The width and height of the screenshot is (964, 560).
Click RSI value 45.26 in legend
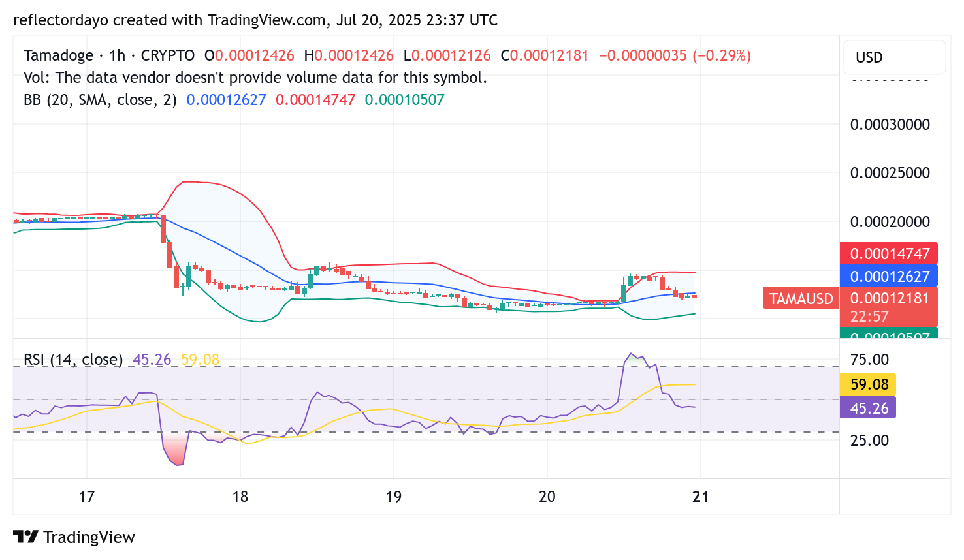tap(152, 360)
